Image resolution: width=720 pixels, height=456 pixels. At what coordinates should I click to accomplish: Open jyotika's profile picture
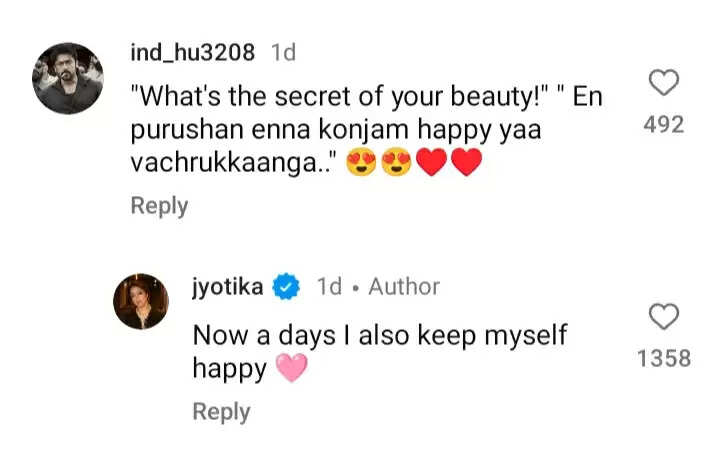(140, 301)
